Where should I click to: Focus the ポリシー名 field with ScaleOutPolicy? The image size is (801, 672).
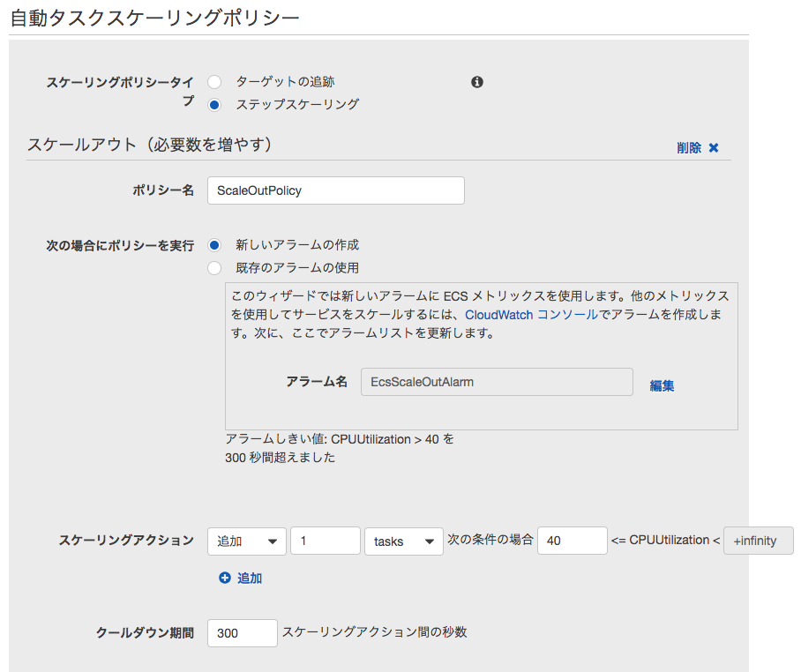[x=335, y=190]
